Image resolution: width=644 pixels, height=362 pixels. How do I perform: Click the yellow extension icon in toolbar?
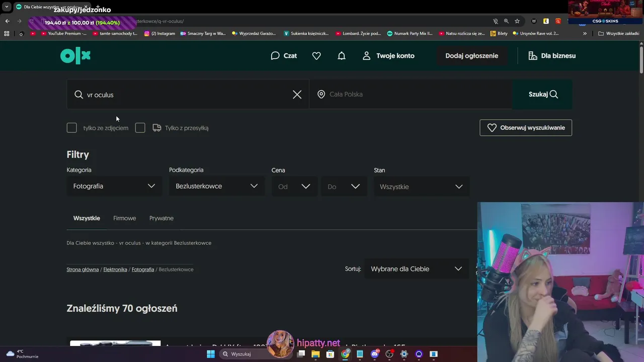pyautogui.click(x=546, y=21)
